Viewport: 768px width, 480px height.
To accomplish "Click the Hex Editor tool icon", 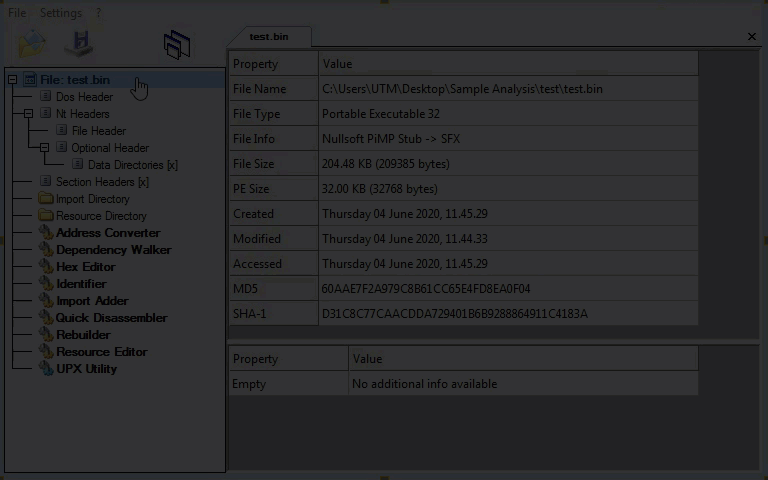I will click(x=46, y=266).
